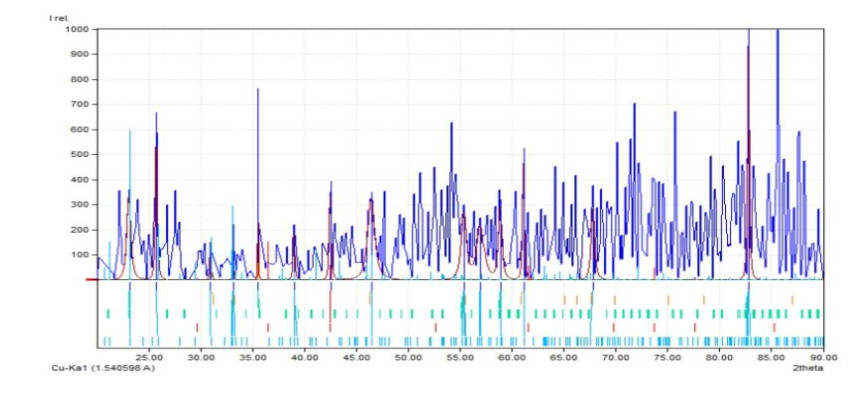Select the 90.00 tick label on x-axis
867x410 pixels.
pos(822,357)
